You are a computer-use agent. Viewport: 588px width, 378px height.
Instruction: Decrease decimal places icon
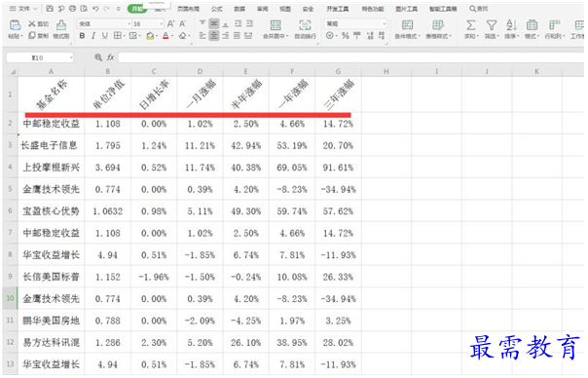click(x=382, y=36)
